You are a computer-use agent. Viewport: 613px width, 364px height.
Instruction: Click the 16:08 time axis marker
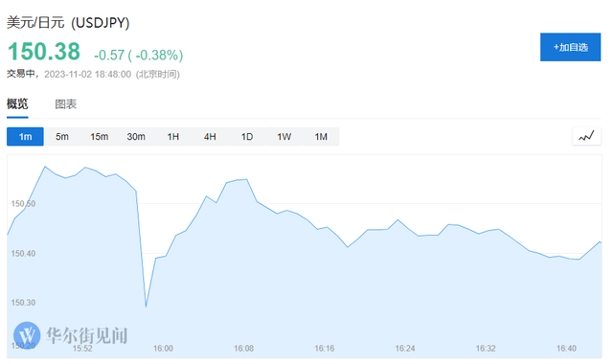[x=243, y=349]
